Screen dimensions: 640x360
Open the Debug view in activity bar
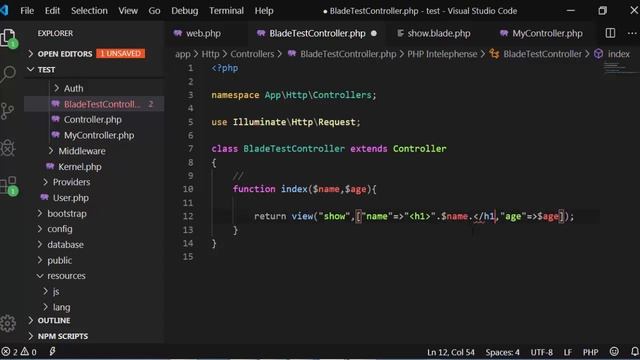(7, 148)
